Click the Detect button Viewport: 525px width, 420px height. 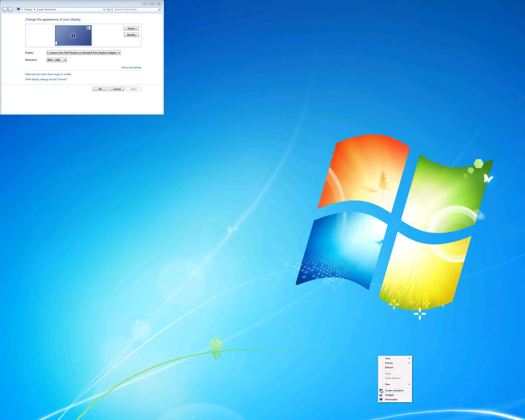pyautogui.click(x=131, y=29)
